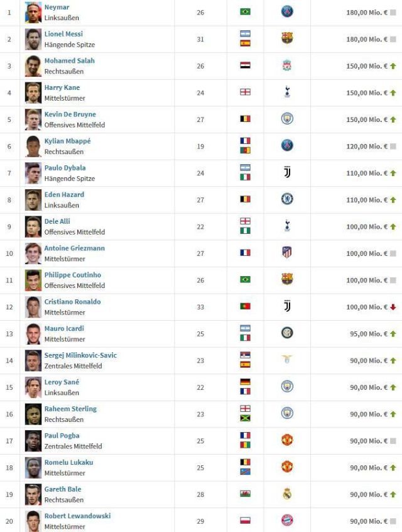Click the FC Barcelona crest next to Lionel Messi
Screen dimensions: 402x532
click(x=287, y=38)
